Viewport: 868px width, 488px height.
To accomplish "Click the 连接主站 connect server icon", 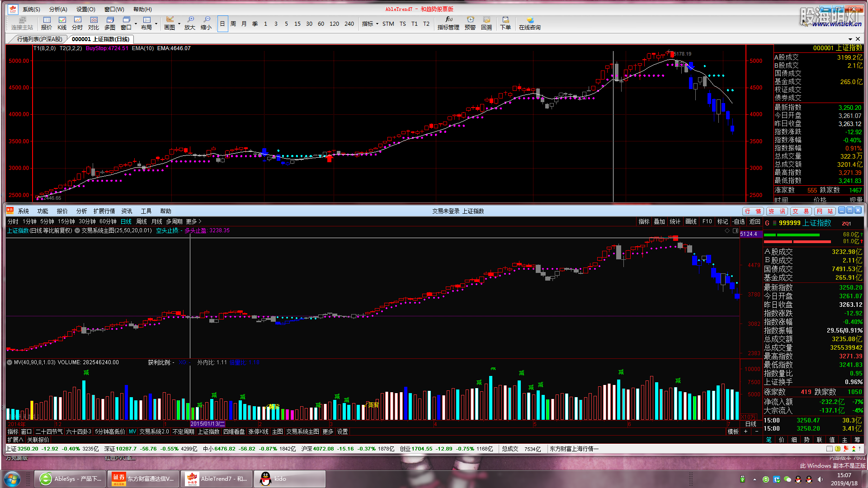I will click(x=22, y=23).
